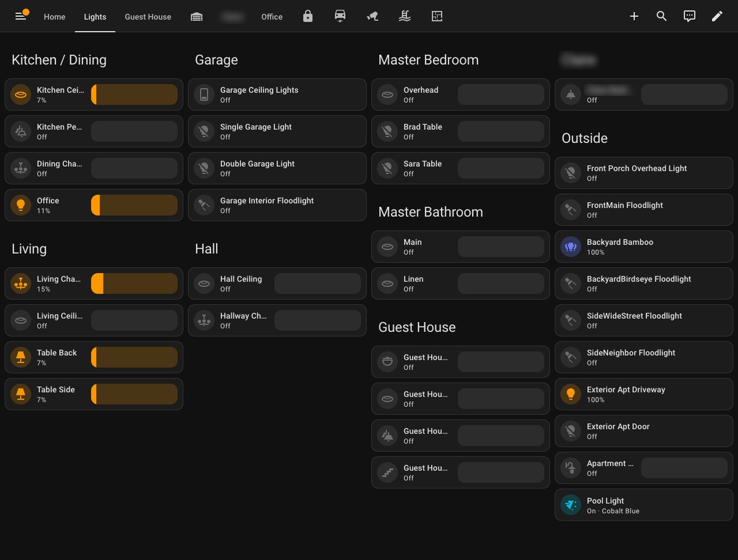Open the security camera tab icon
The image size is (738, 560).
tap(372, 17)
